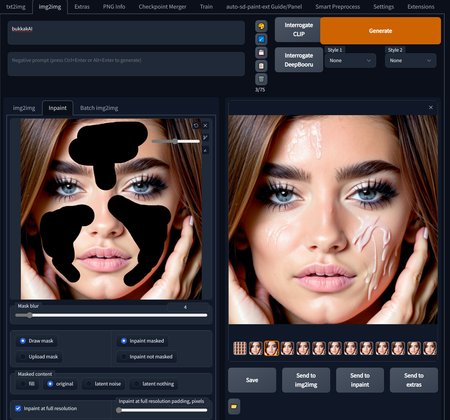Select the brush size tool on canvas

tap(205, 138)
